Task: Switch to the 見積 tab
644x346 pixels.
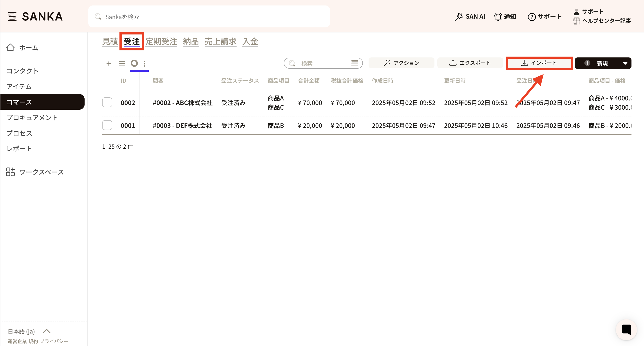Action: [x=110, y=41]
